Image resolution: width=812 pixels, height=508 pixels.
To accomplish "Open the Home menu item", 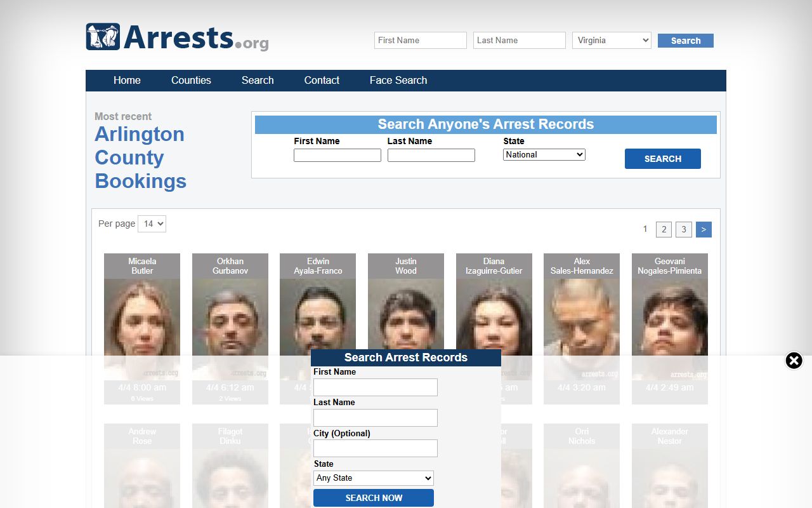I will pyautogui.click(x=127, y=80).
